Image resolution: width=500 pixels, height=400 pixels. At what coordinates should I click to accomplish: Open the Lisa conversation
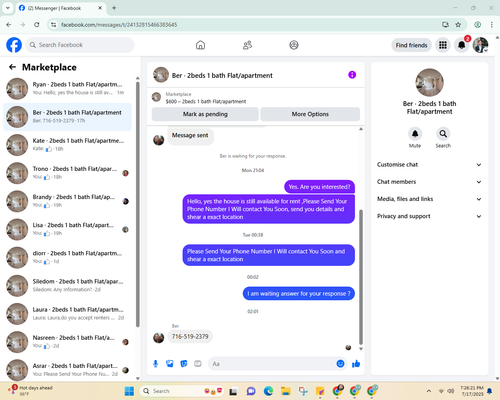coord(67,229)
